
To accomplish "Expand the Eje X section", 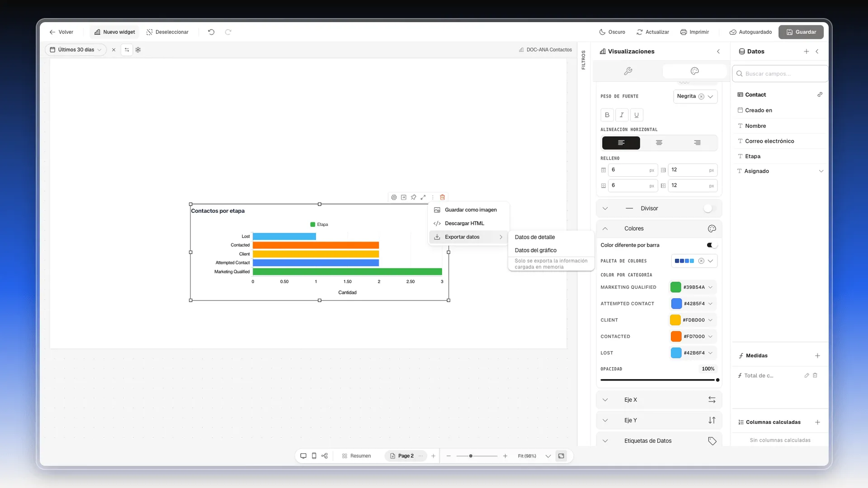I will (605, 400).
